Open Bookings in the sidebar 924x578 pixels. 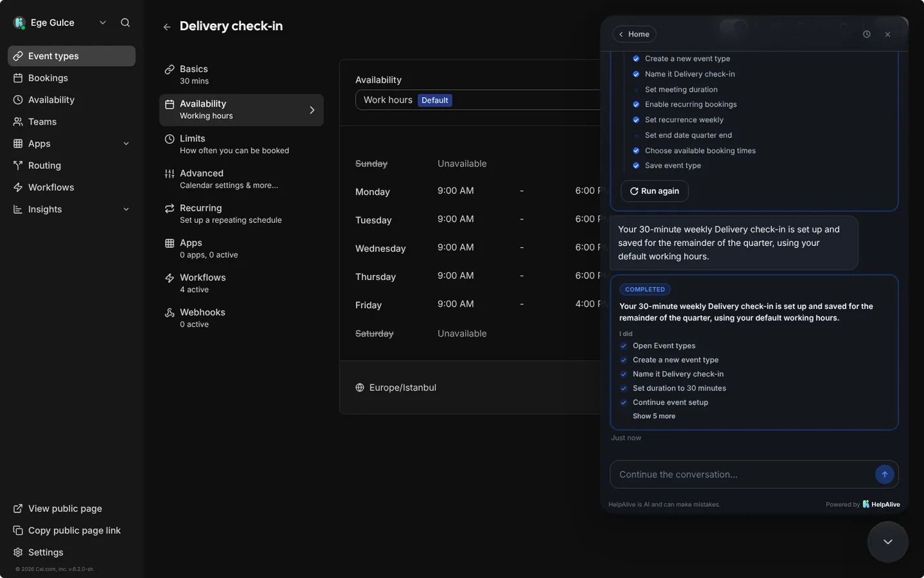pyautogui.click(x=71, y=78)
